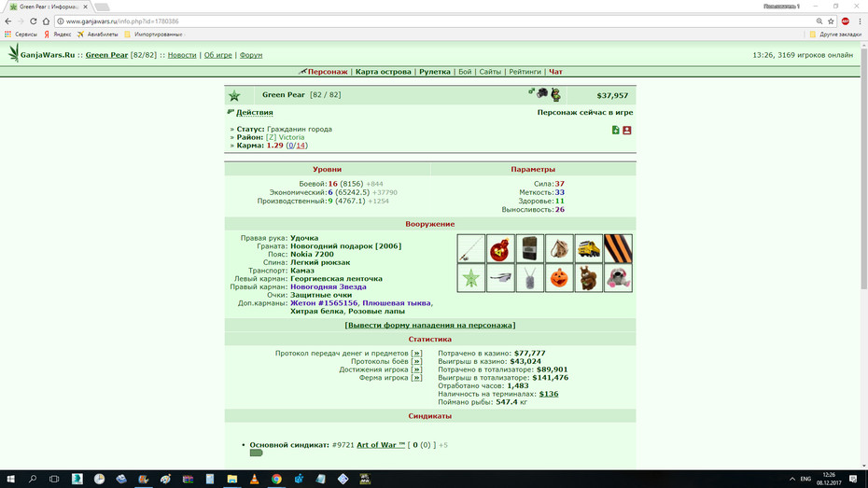
Task: Open the Art of War syndicate link
Action: tap(381, 445)
